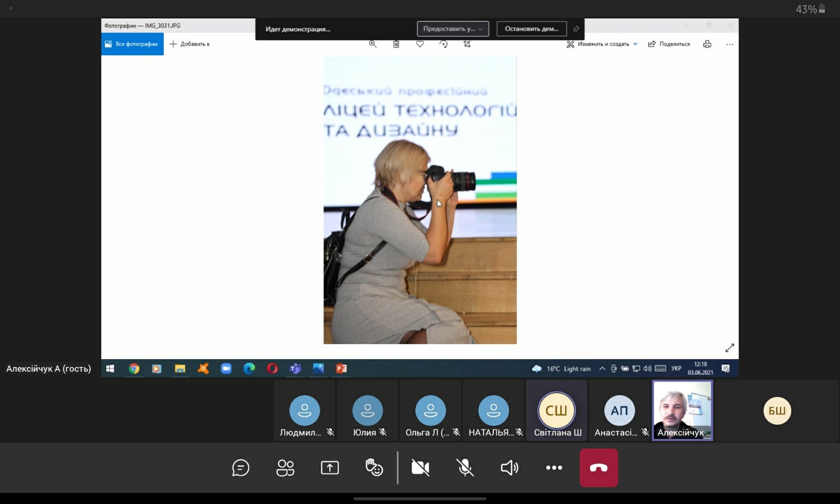Image resolution: width=840 pixels, height=504 pixels.
Task: Click "Добавить к" in the Photos toolbar
Action: (x=190, y=44)
